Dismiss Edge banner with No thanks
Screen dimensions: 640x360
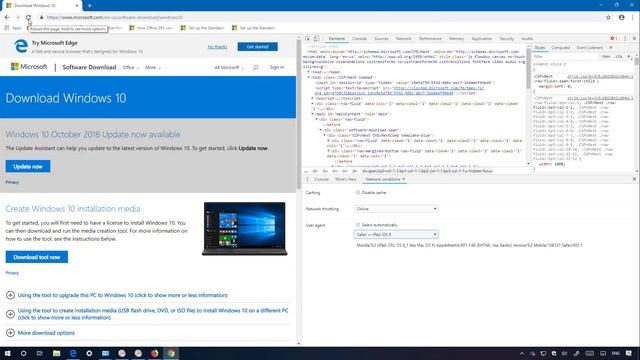click(x=217, y=47)
